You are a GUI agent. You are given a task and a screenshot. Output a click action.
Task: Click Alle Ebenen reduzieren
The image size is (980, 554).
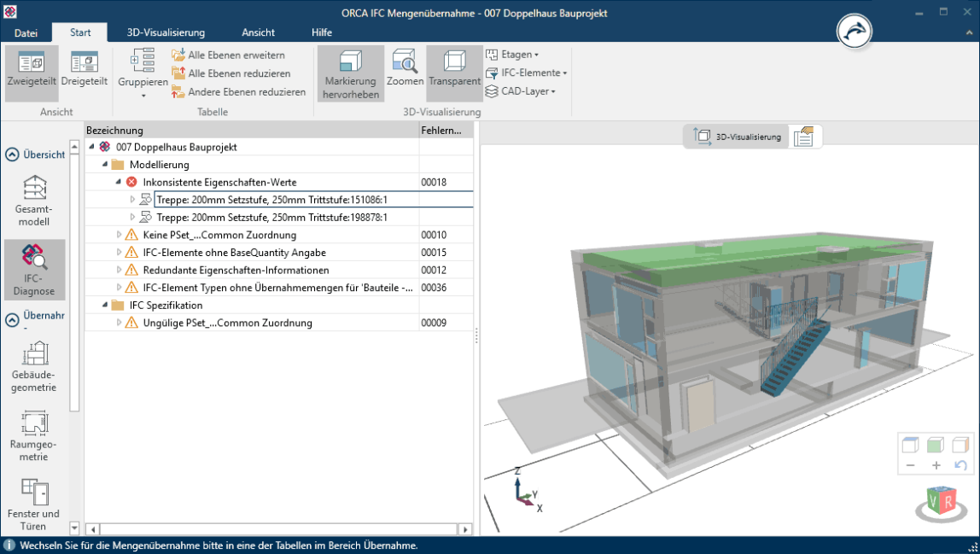point(231,73)
